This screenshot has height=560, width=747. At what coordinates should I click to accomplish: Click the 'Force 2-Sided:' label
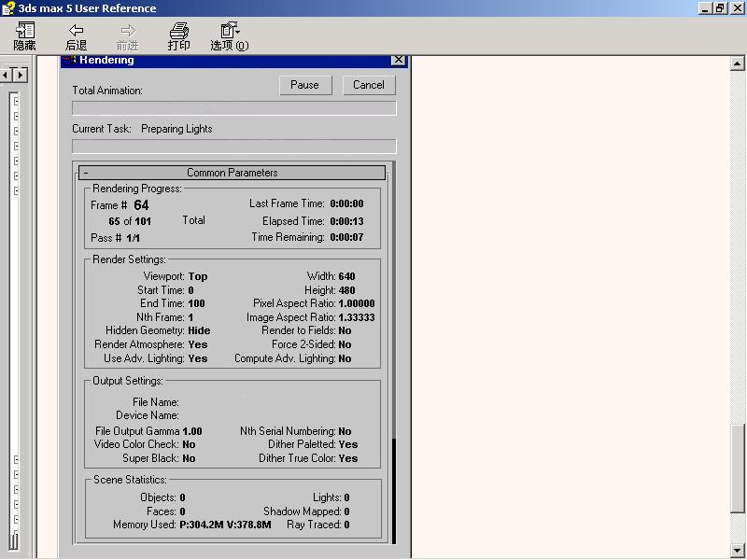303,344
